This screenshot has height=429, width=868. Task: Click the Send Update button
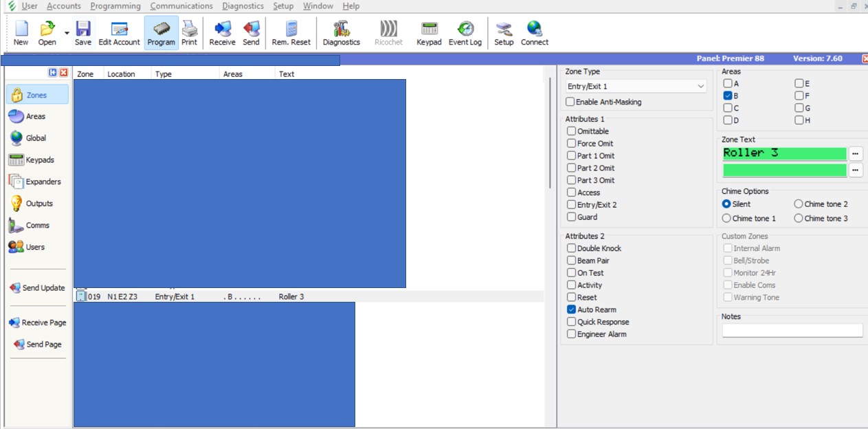tap(37, 288)
